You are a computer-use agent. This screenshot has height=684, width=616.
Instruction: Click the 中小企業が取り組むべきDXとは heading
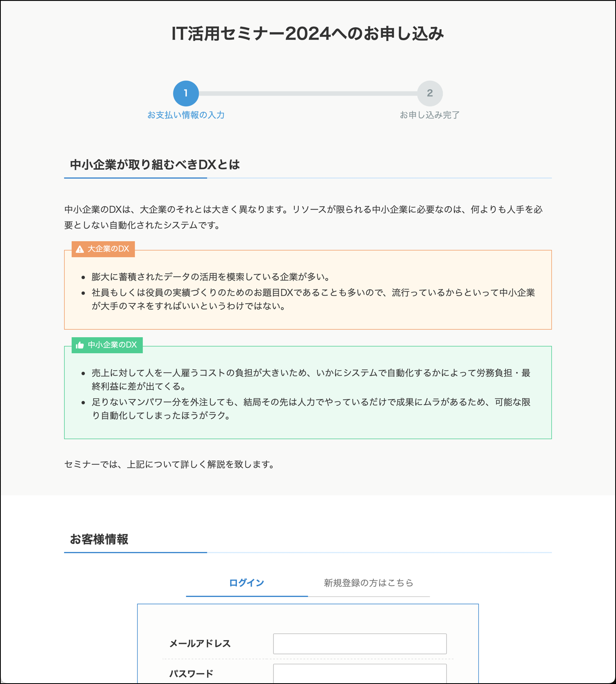[155, 165]
